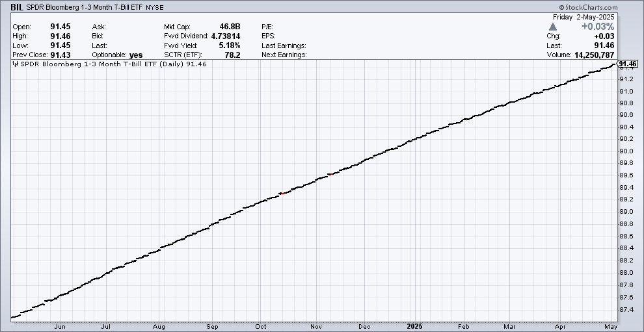644x332 pixels.
Task: Click the Chg value +0.03
Action: coord(606,36)
